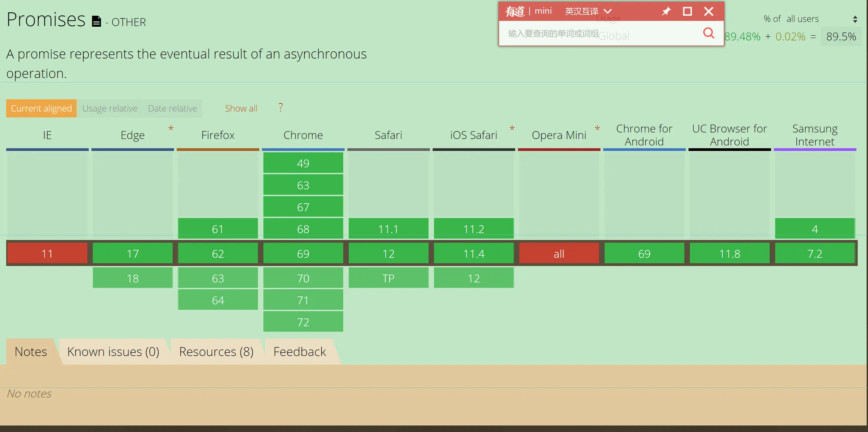868x432 pixels.
Task: Select the Firefox 62 cell
Action: point(218,254)
